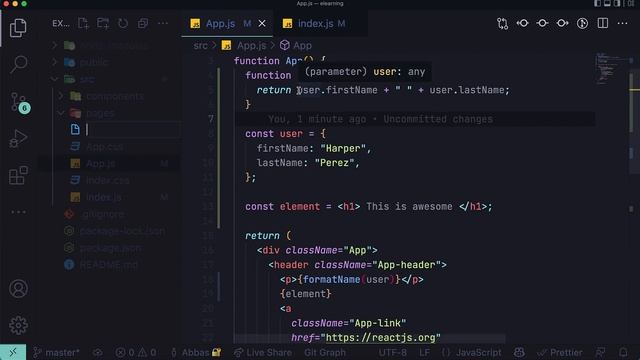The image size is (640, 360).
Task: Change UTF-8 file encoding
Action: click(393, 352)
